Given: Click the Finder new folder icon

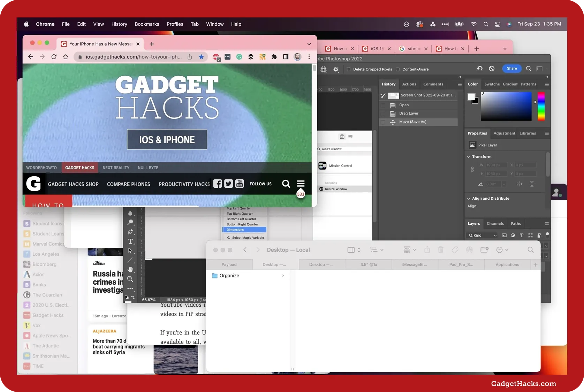Looking at the screenshot, I should click(x=484, y=250).
